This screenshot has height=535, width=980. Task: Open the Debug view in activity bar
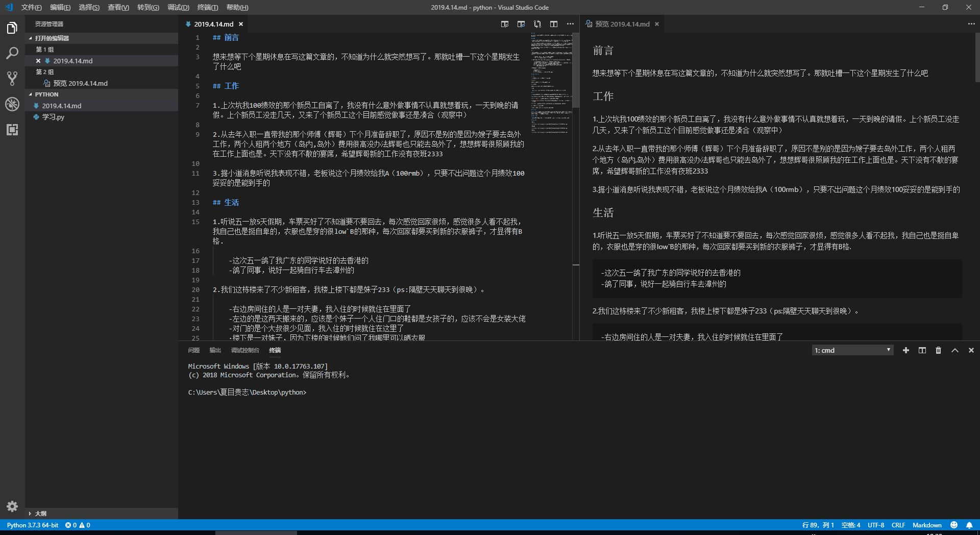[x=12, y=104]
